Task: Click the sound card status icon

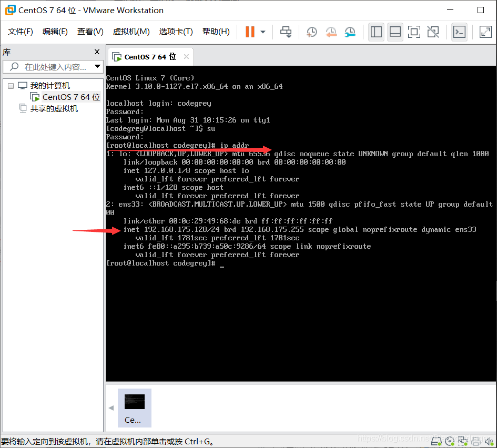Action: [x=489, y=441]
